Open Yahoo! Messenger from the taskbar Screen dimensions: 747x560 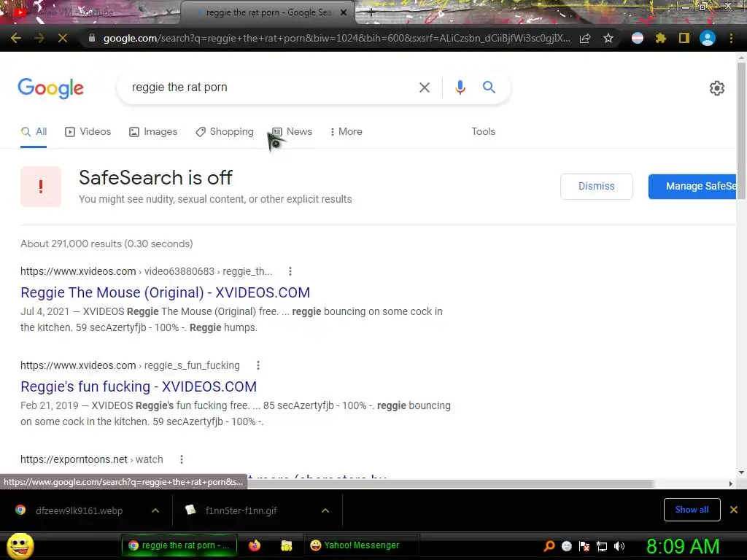pos(362,545)
